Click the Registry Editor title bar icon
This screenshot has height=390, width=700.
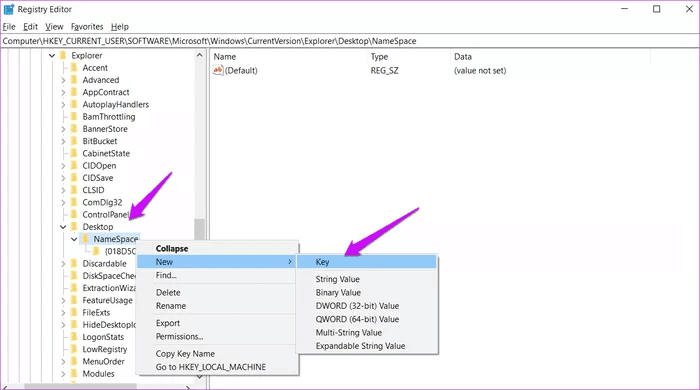click(8, 9)
